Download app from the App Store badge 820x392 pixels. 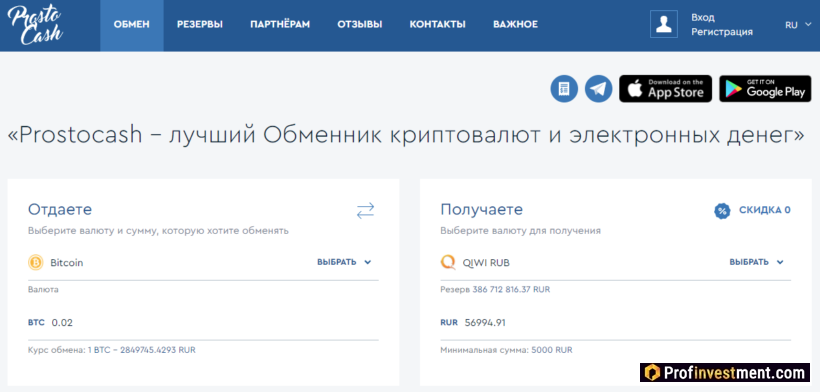point(665,89)
